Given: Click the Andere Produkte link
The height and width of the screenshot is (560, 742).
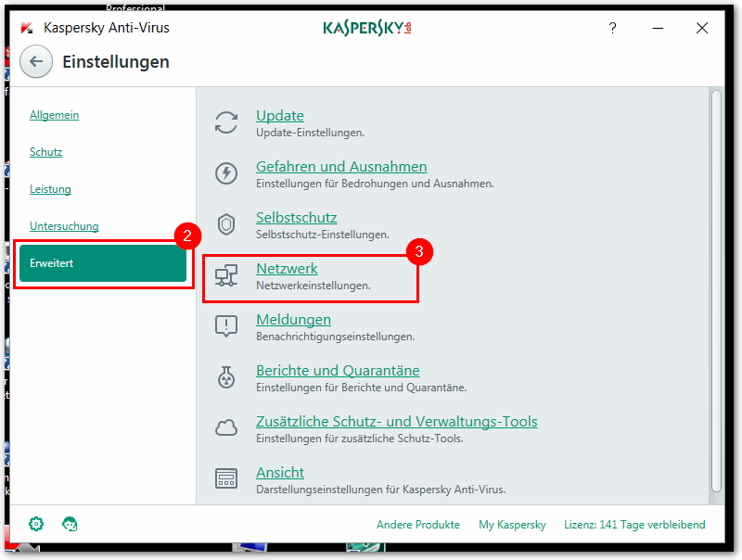Looking at the screenshot, I should (418, 525).
